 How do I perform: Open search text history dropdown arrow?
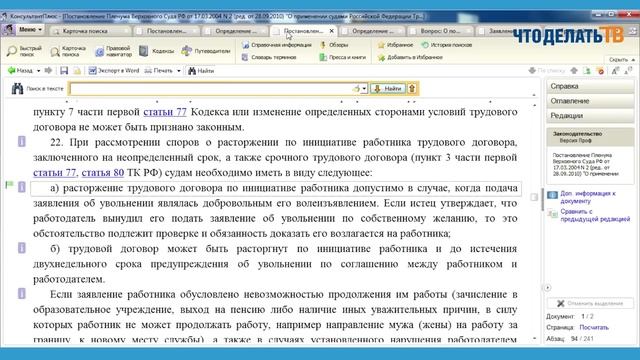[364, 89]
